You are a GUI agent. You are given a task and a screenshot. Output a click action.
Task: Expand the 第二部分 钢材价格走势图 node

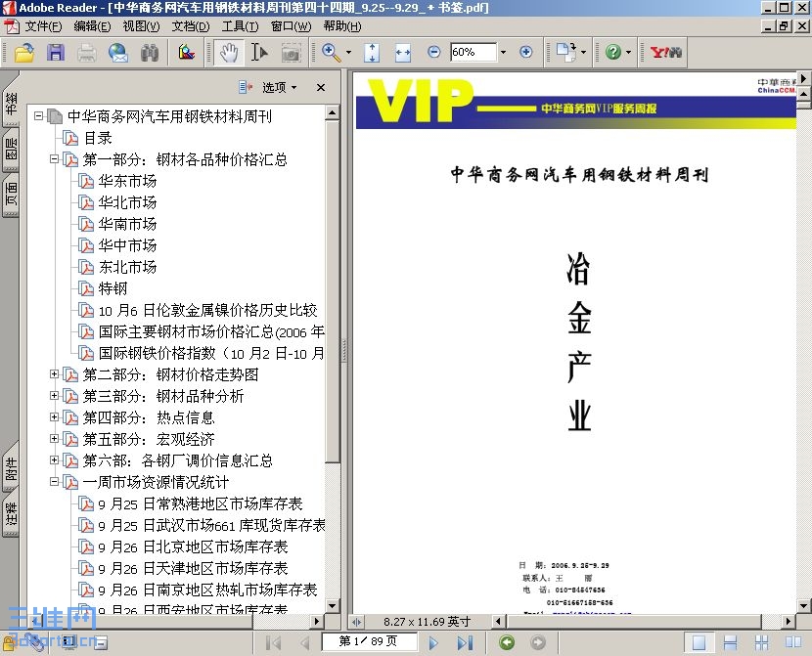[x=54, y=373]
